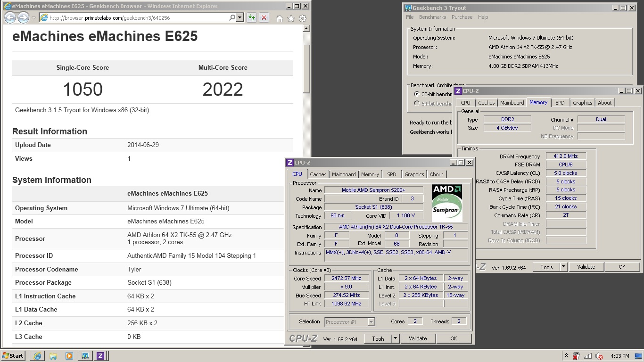Open the Windows Start menu
The height and width of the screenshot is (362, 644).
coord(13,356)
